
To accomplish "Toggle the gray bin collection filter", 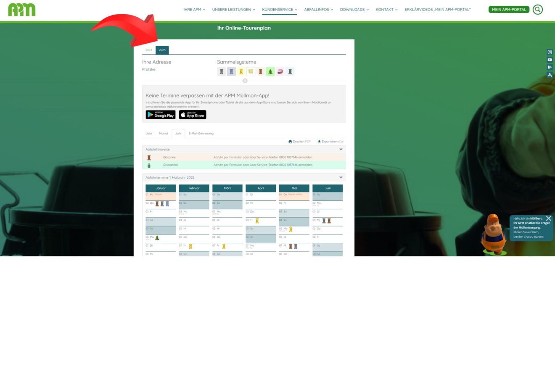I will (x=222, y=71).
